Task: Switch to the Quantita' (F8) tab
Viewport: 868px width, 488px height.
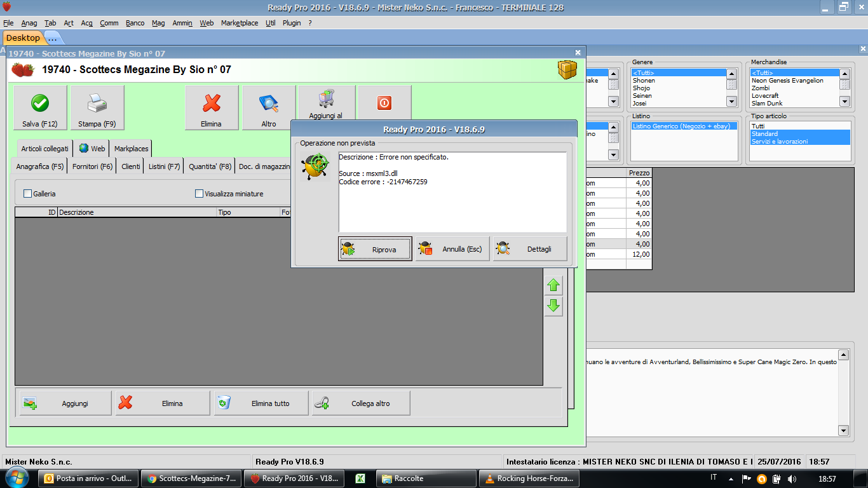Action: click(x=210, y=166)
